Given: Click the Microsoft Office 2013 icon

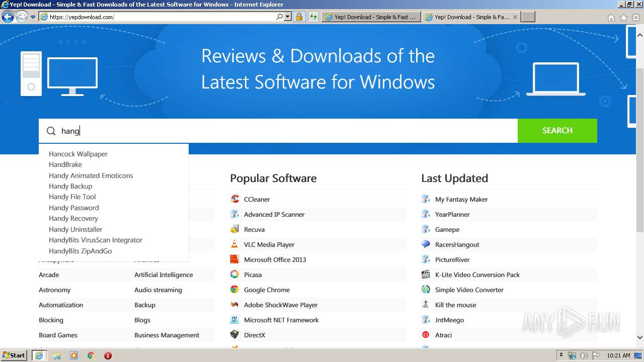Looking at the screenshot, I should click(234, 259).
